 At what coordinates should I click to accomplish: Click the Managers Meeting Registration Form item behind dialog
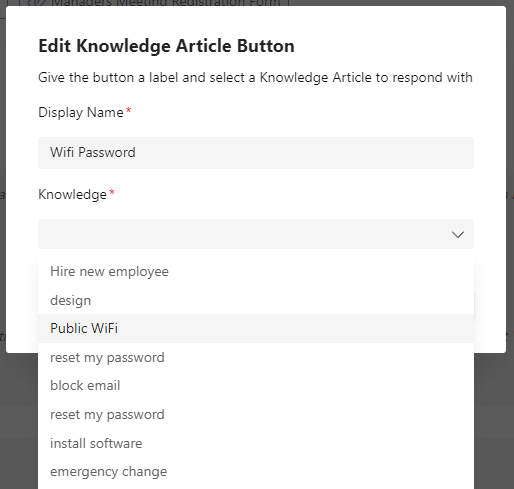[166, 3]
